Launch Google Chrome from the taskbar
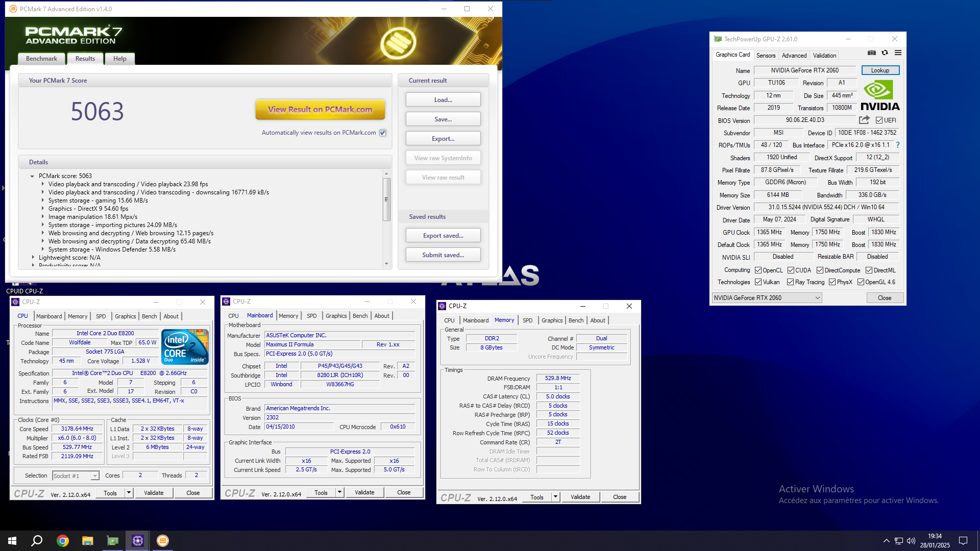Screen dimensions: 980x551 (x=63, y=541)
